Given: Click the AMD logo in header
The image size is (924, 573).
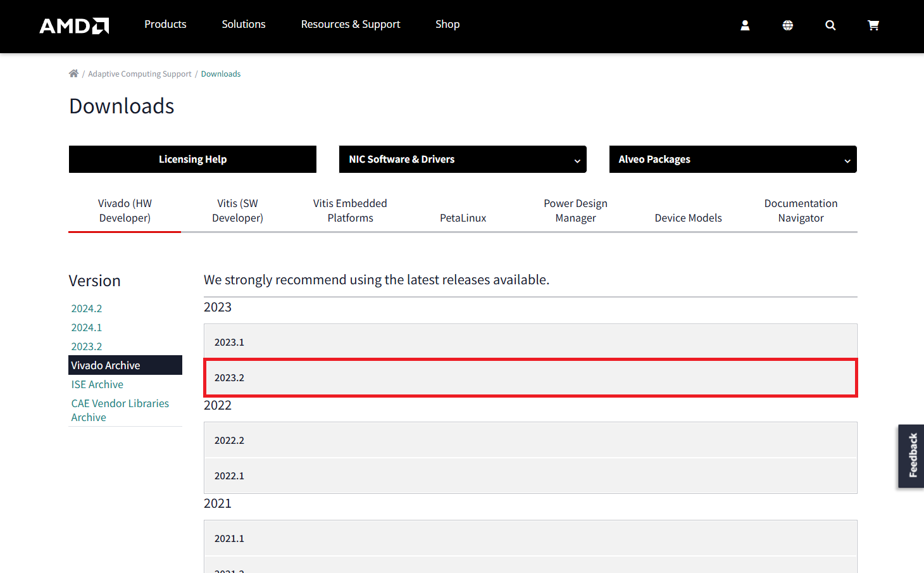Looking at the screenshot, I should 74,25.
